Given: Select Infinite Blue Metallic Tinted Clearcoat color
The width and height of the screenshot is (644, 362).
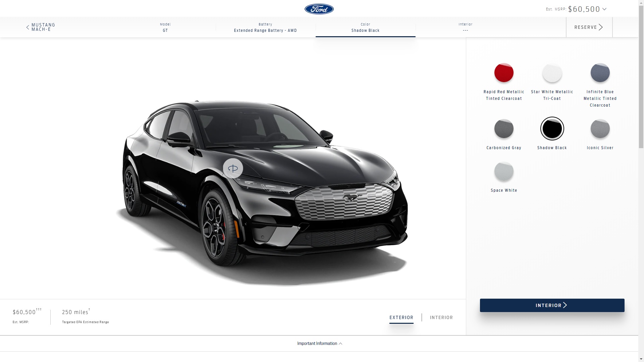Looking at the screenshot, I should point(600,72).
